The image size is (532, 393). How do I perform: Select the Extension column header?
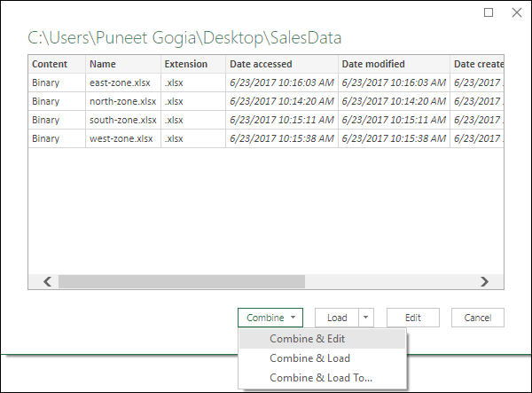pos(193,64)
